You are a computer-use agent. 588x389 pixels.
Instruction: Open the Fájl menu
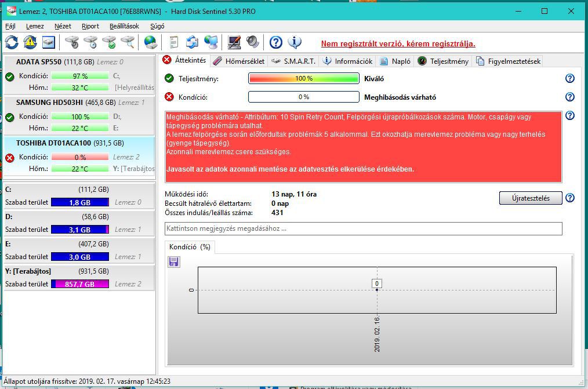(10, 26)
